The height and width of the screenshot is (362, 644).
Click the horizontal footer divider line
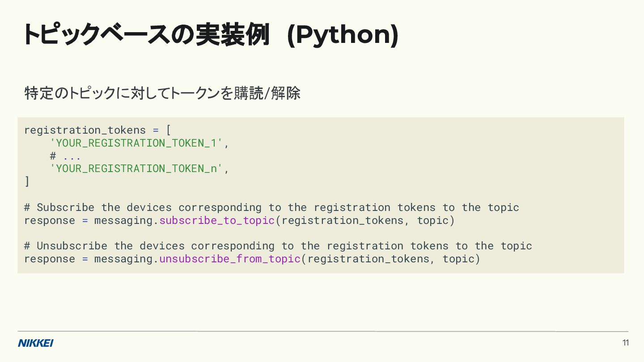(x=322, y=331)
